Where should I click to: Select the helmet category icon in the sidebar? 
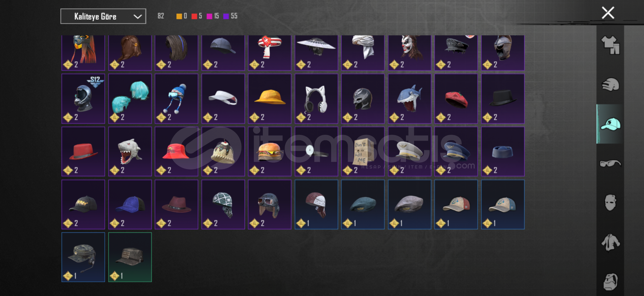pos(610,84)
